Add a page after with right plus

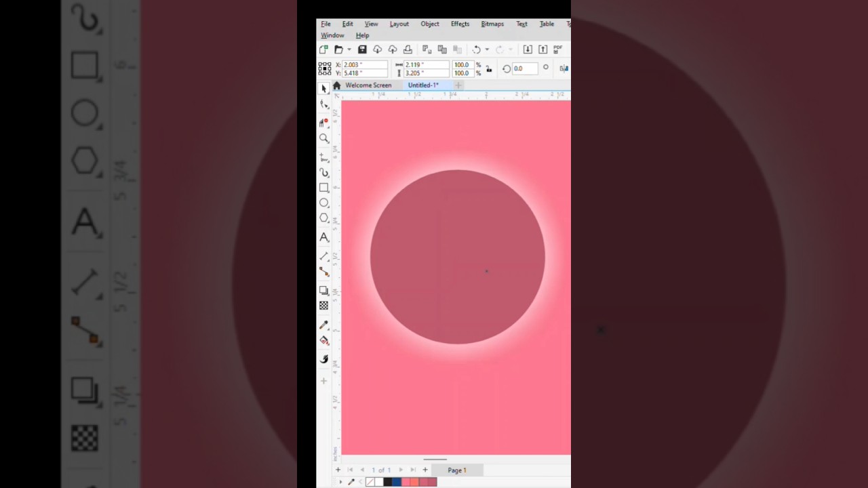[x=425, y=470]
